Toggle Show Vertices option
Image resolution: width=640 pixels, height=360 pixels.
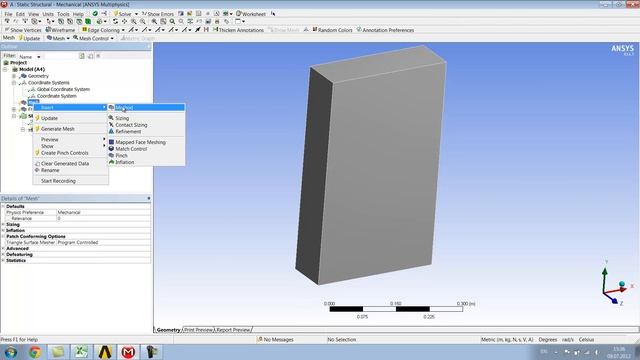coord(23,30)
